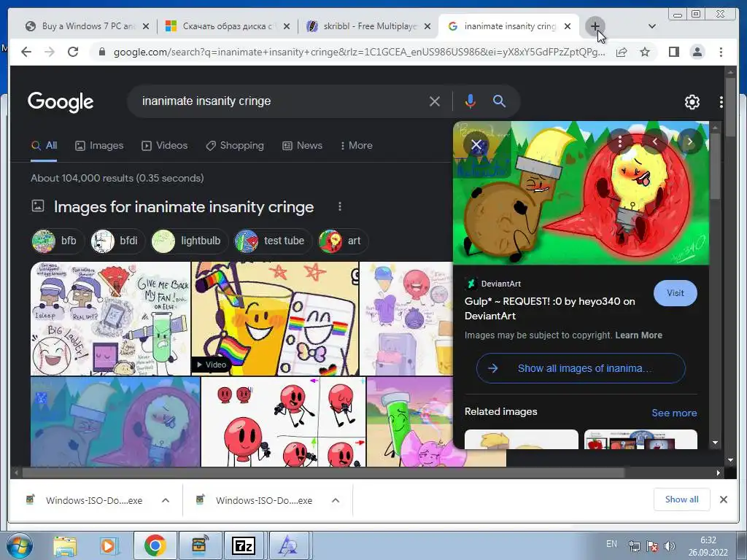Viewport: 747px width, 560px height.
Task: Close the inanimate insanity tab
Action: pos(568,26)
